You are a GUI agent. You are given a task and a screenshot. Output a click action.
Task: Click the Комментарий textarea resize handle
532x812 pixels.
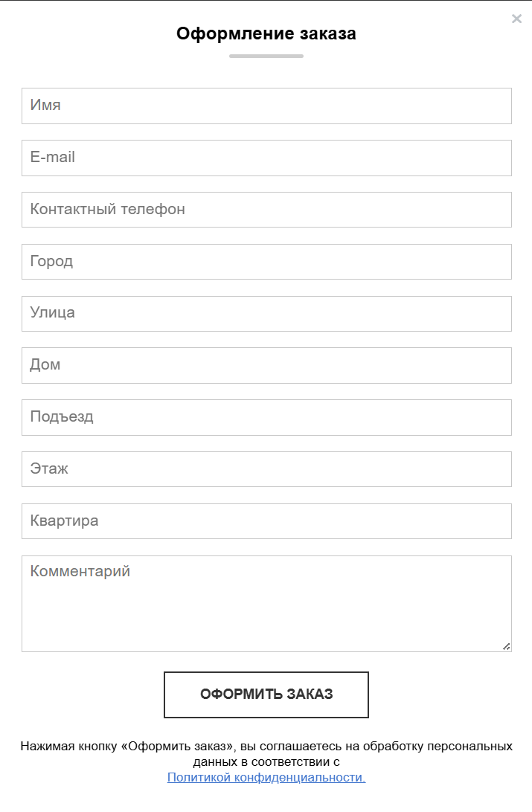[x=507, y=647]
